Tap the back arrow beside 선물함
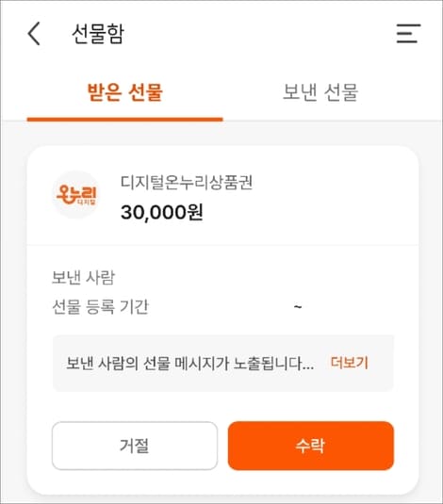The width and height of the screenshot is (443, 504). tap(34, 33)
